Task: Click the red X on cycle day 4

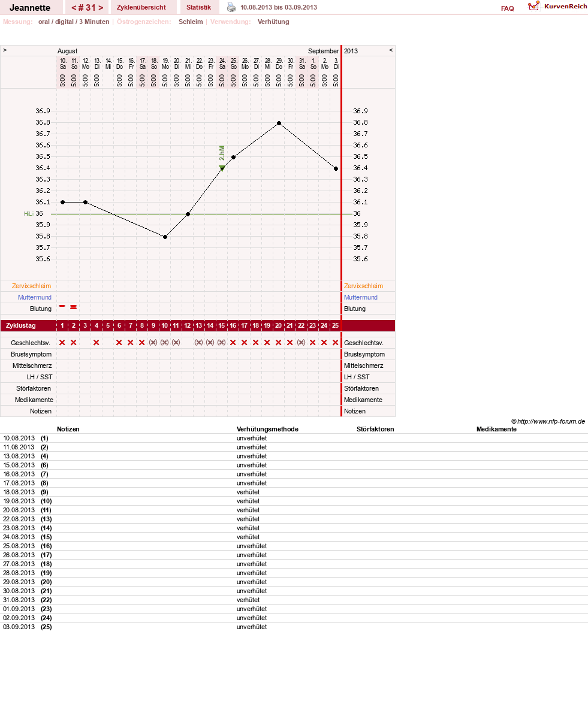Action: pyautogui.click(x=97, y=342)
